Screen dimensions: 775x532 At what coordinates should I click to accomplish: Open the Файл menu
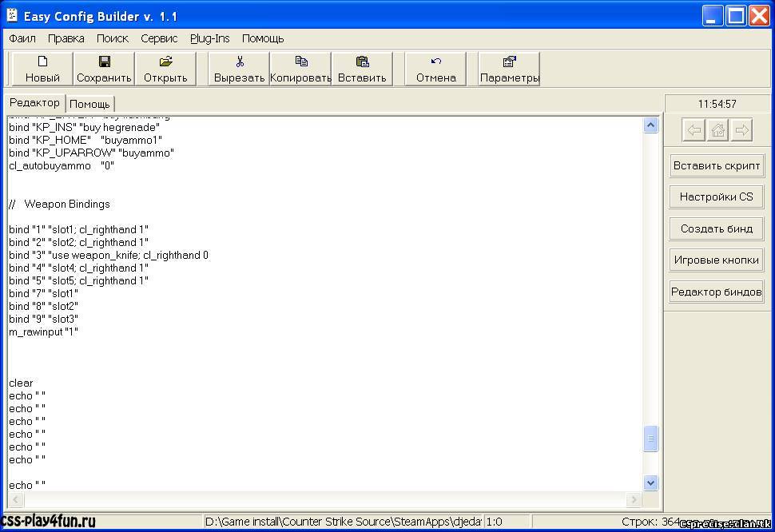pyautogui.click(x=22, y=38)
